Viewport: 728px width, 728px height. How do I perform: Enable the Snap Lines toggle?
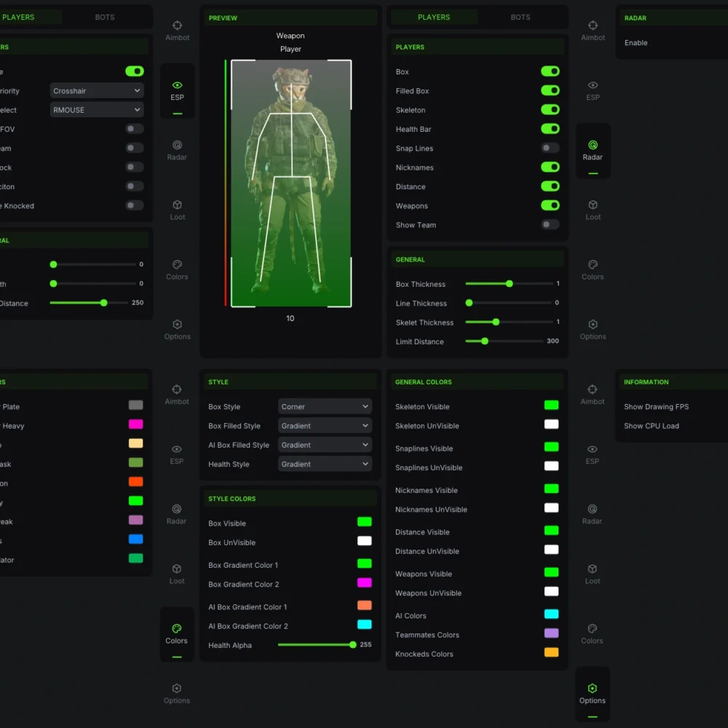click(550, 148)
